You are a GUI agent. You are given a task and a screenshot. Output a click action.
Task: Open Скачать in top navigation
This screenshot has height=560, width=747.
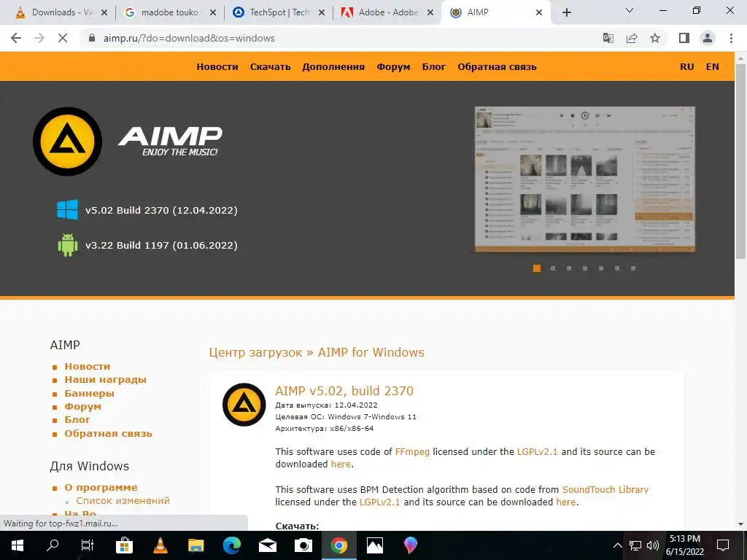pos(270,66)
